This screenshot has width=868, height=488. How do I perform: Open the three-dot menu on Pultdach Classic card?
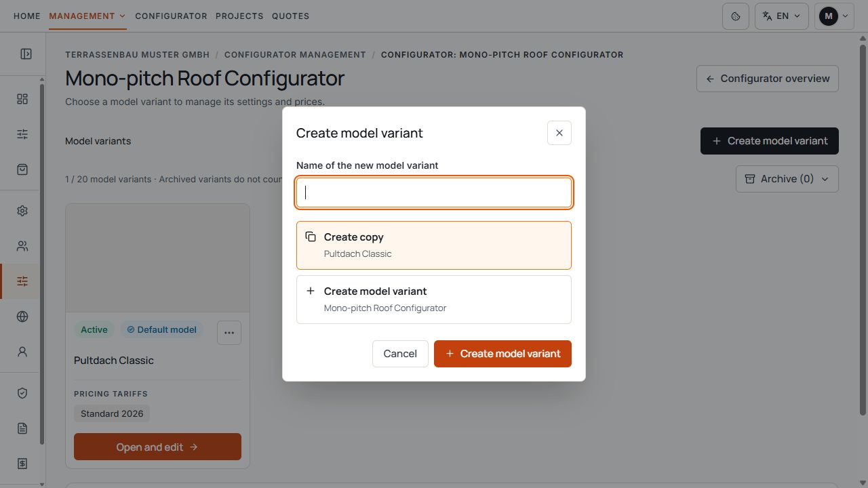(x=229, y=333)
